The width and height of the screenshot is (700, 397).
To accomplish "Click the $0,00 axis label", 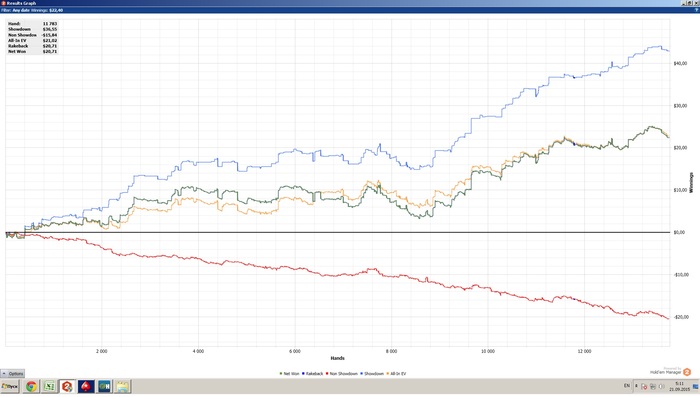I will tap(679, 232).
